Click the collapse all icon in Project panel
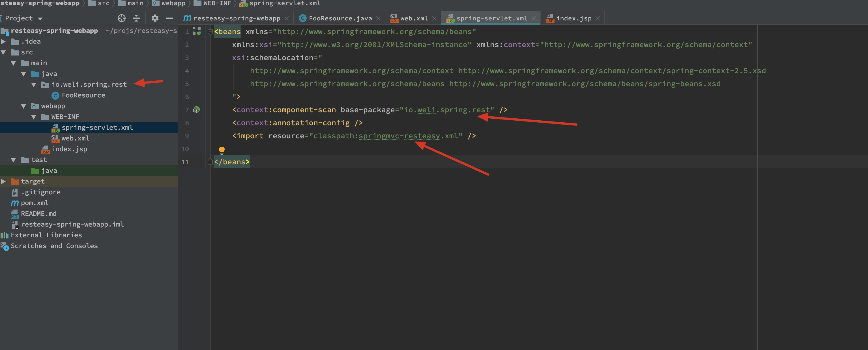The image size is (868, 350). 136,18
